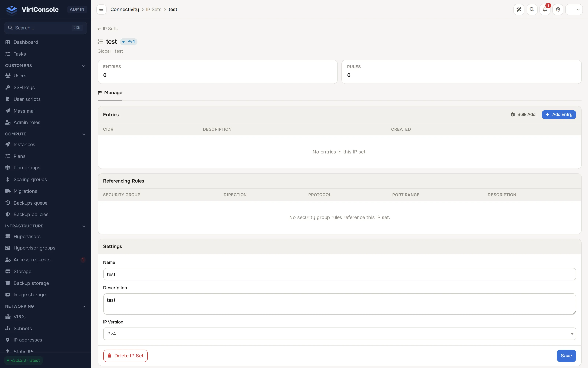The height and width of the screenshot is (368, 588).
Task: Focus the sidebar Search field
Action: pos(45,28)
